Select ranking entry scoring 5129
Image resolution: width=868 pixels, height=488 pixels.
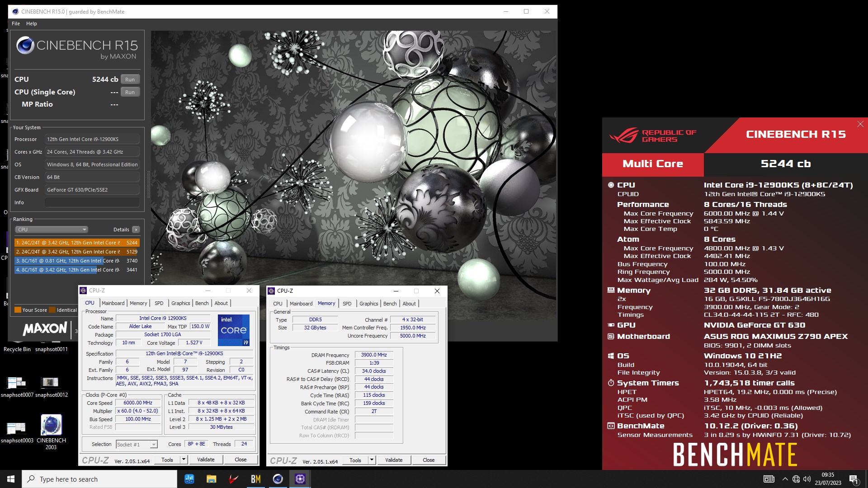point(77,252)
